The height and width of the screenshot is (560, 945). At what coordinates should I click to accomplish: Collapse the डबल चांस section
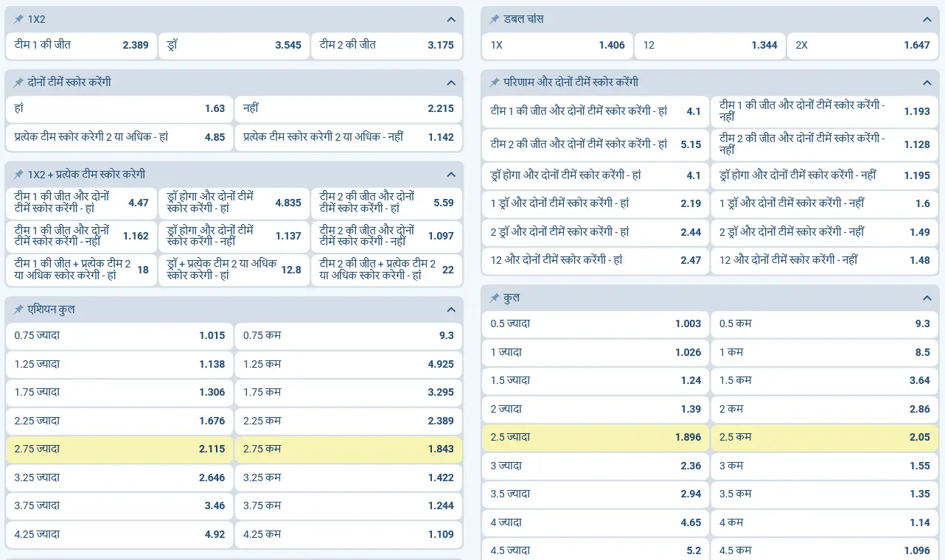(927, 20)
